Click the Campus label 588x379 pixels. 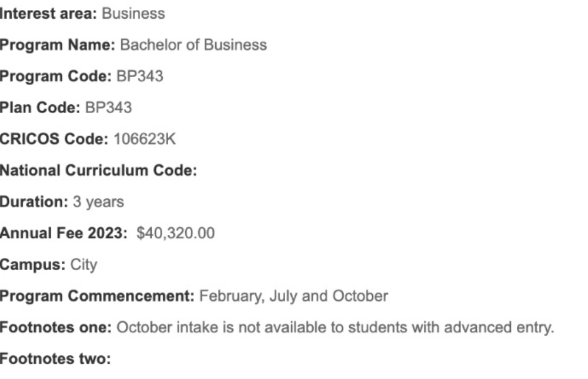coord(32,265)
